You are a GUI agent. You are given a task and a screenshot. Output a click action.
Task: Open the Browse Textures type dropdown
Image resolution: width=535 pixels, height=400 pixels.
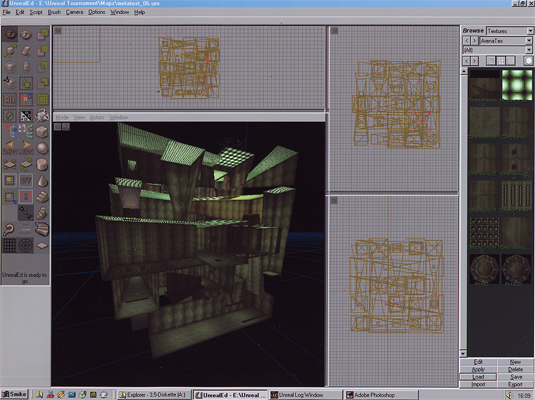click(x=530, y=31)
